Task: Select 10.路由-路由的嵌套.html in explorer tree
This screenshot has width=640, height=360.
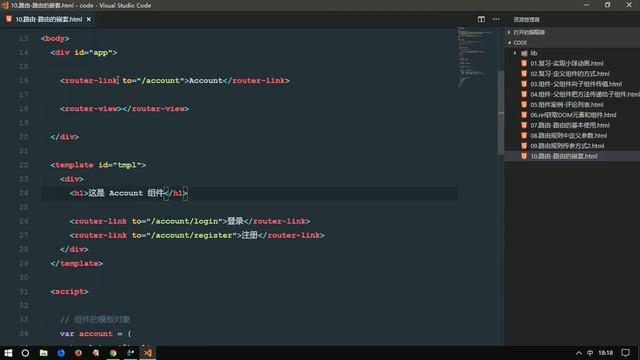Action: point(563,156)
